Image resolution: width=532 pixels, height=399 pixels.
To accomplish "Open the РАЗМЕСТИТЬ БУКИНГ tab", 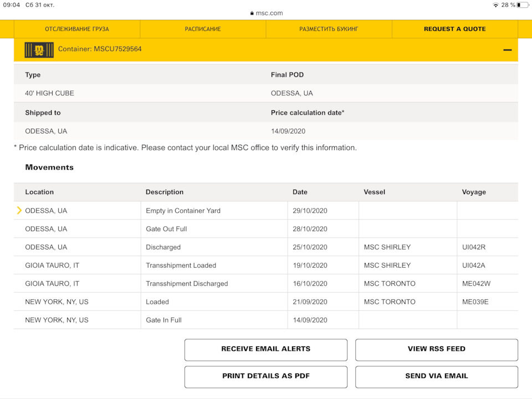I will (x=329, y=29).
